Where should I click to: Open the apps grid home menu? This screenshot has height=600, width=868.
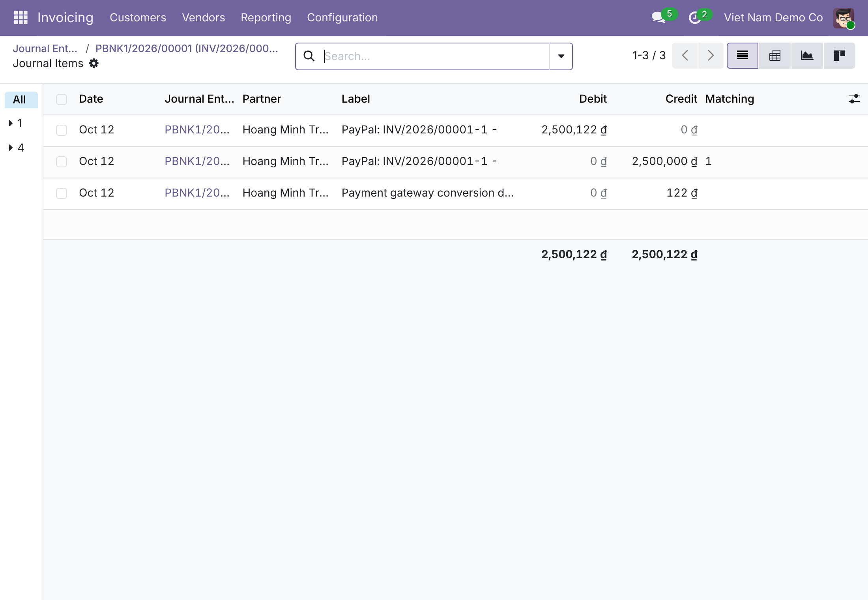21,17
